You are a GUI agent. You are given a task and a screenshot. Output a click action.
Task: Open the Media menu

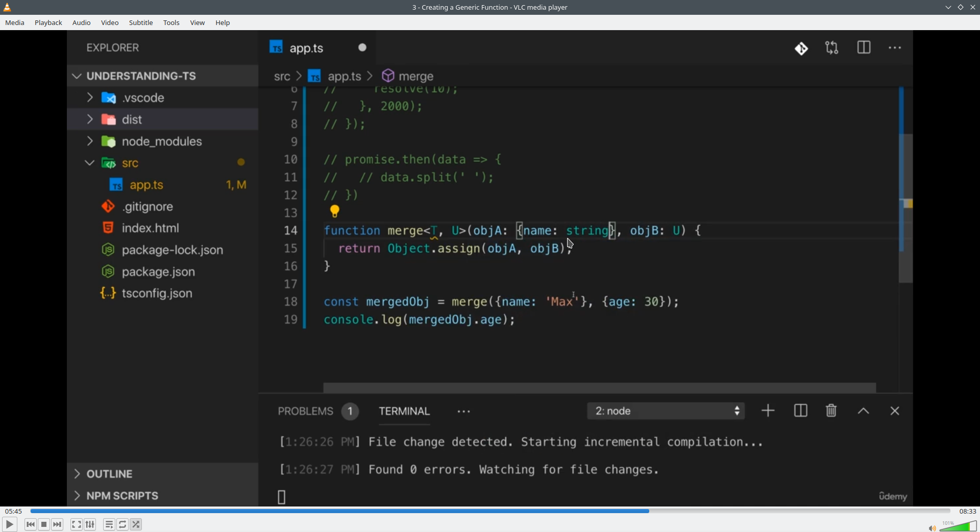coord(15,23)
